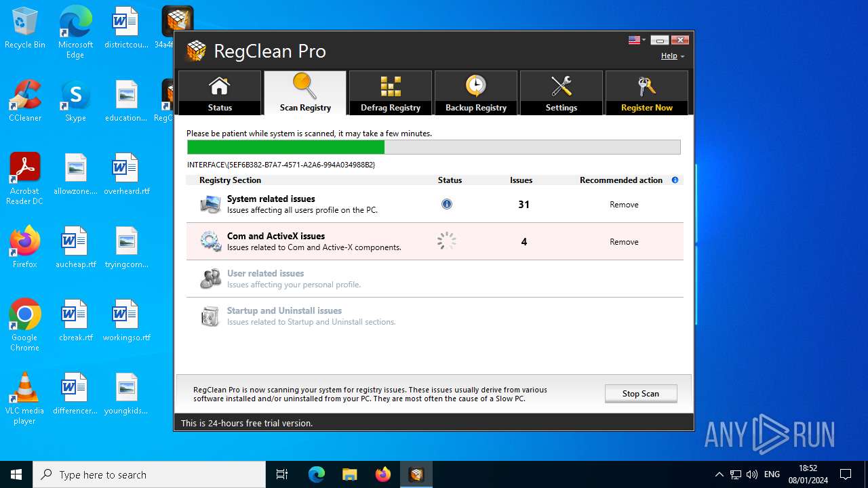Open File Explorer in the taskbar
868x488 pixels.
349,474
